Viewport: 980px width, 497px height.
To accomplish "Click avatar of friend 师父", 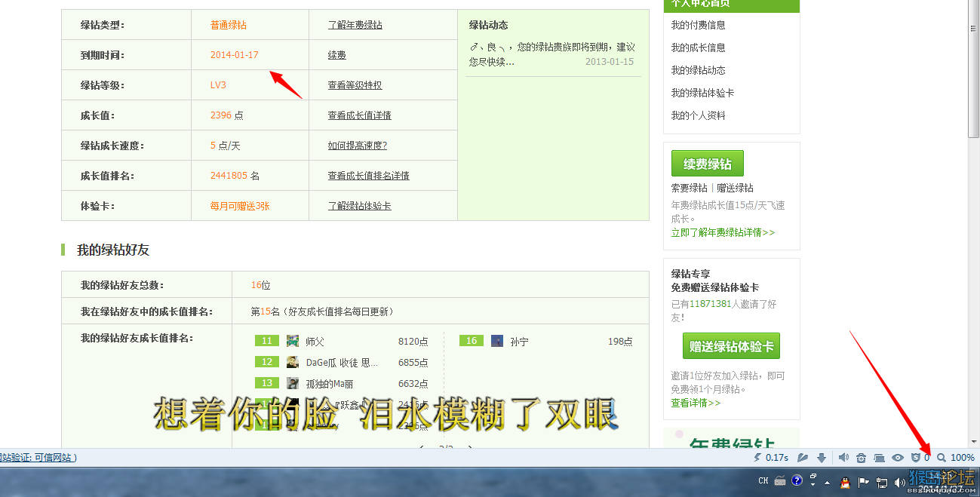I will (x=293, y=341).
